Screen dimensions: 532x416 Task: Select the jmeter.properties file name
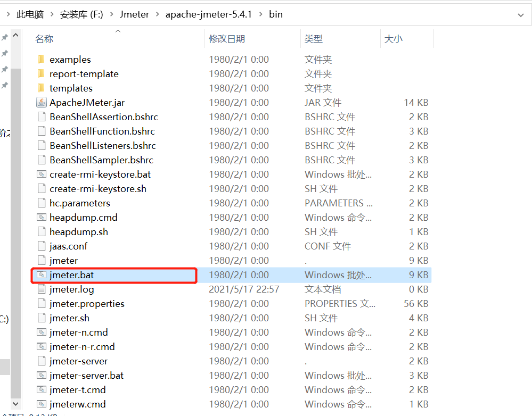(x=87, y=303)
